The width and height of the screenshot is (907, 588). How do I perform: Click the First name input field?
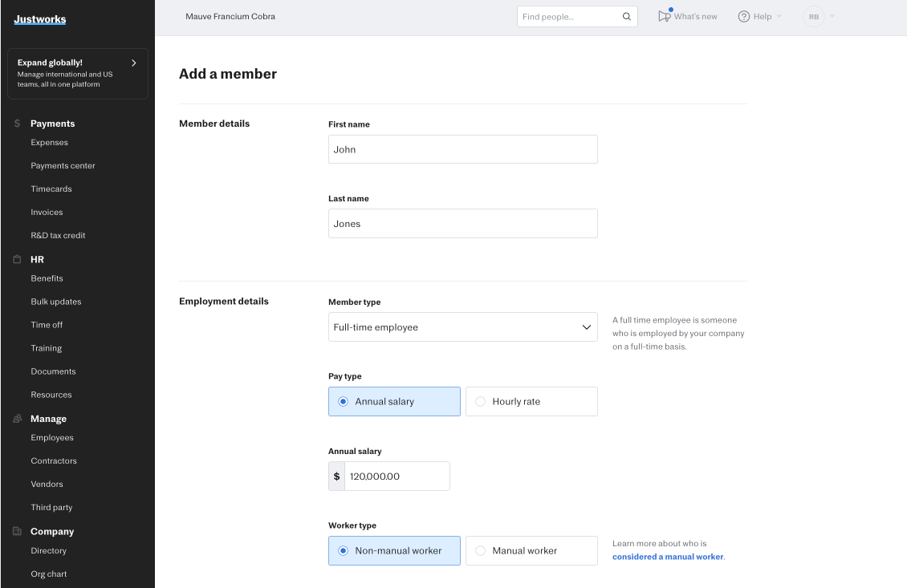point(462,149)
